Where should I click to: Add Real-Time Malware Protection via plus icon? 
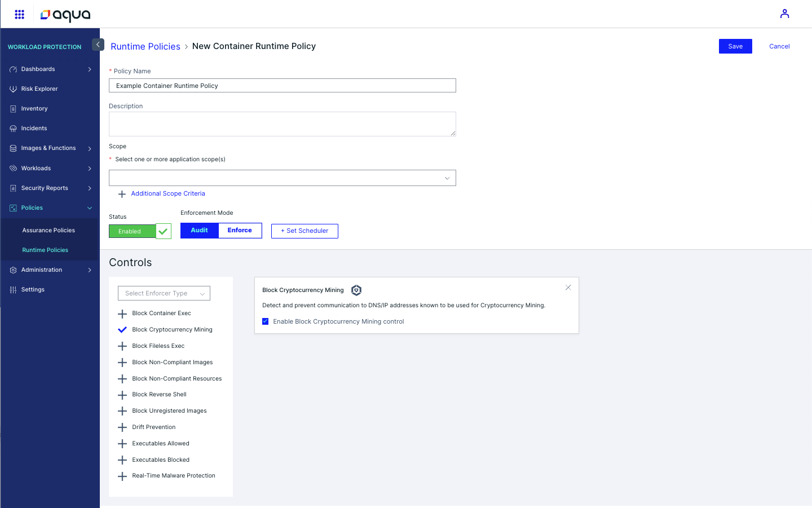point(122,476)
